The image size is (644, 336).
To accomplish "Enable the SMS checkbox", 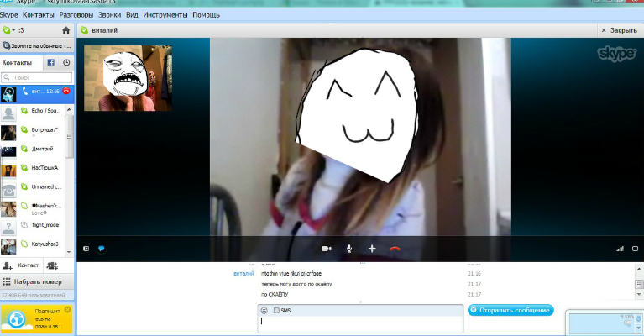I will [276, 311].
